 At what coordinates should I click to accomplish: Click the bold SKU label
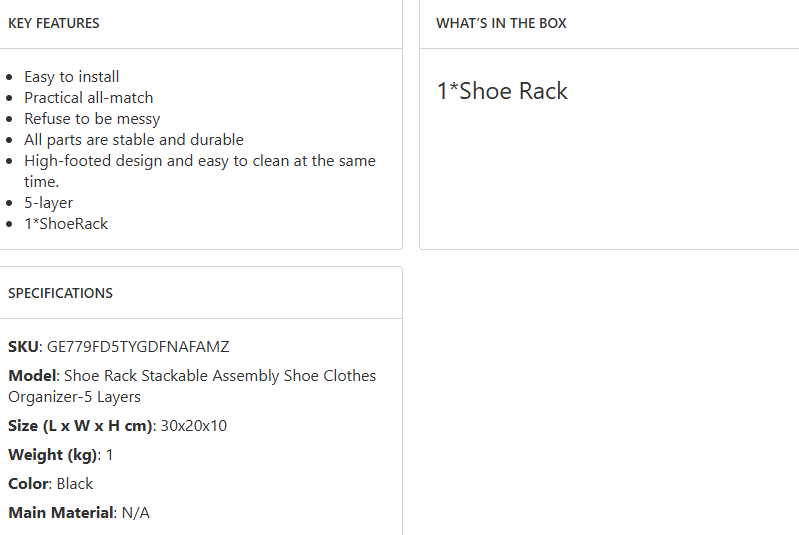(24, 347)
